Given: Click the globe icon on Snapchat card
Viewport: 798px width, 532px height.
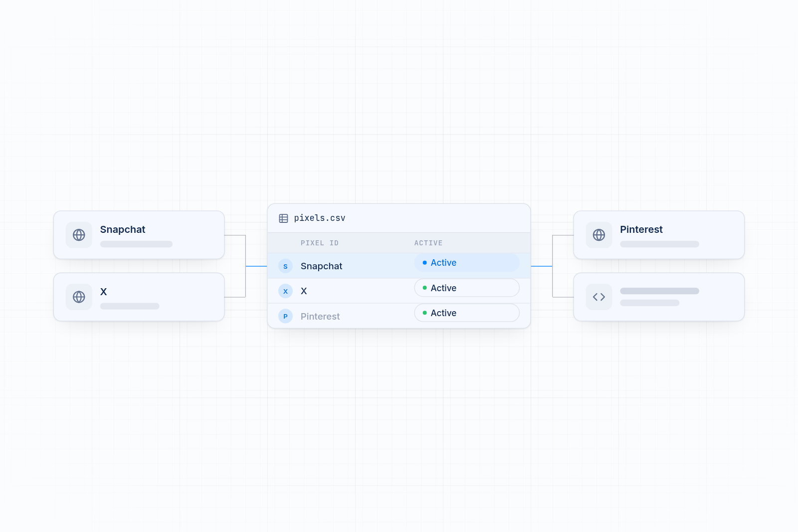Looking at the screenshot, I should [x=79, y=235].
